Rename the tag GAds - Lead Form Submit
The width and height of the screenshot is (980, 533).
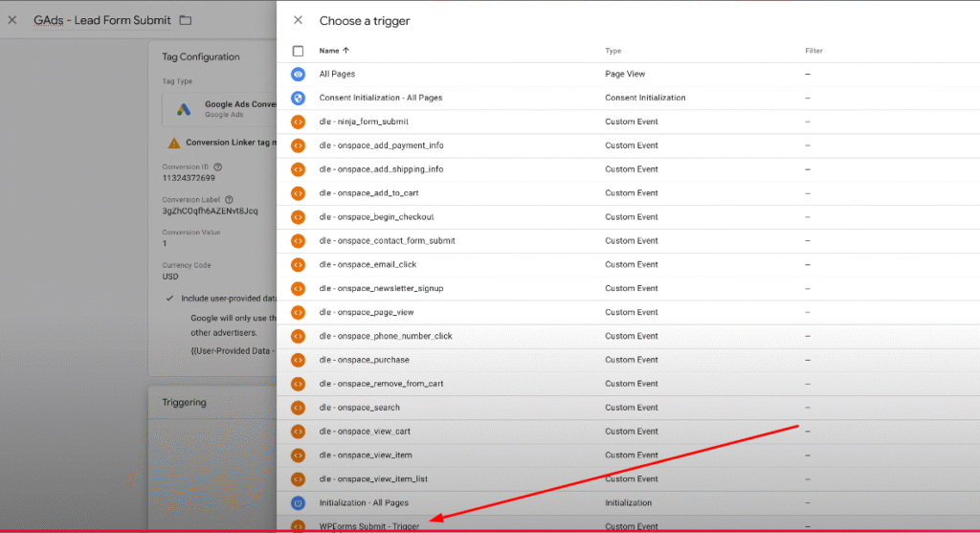(101, 20)
